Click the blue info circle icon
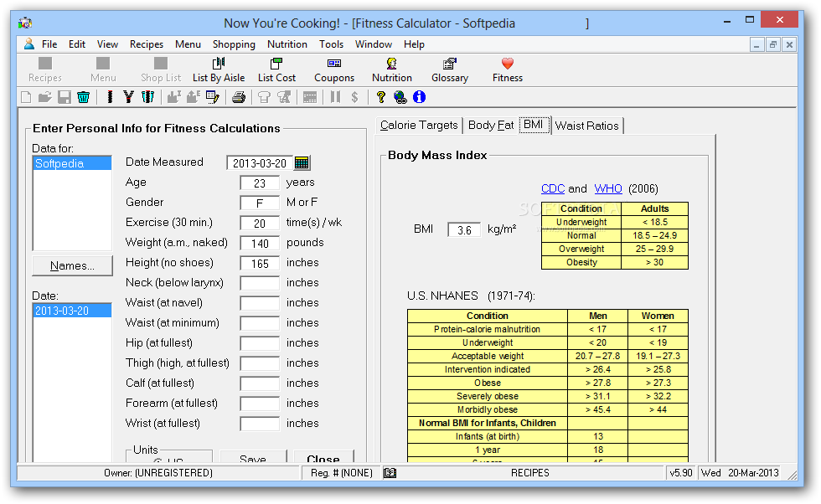The image size is (821, 504). [420, 97]
